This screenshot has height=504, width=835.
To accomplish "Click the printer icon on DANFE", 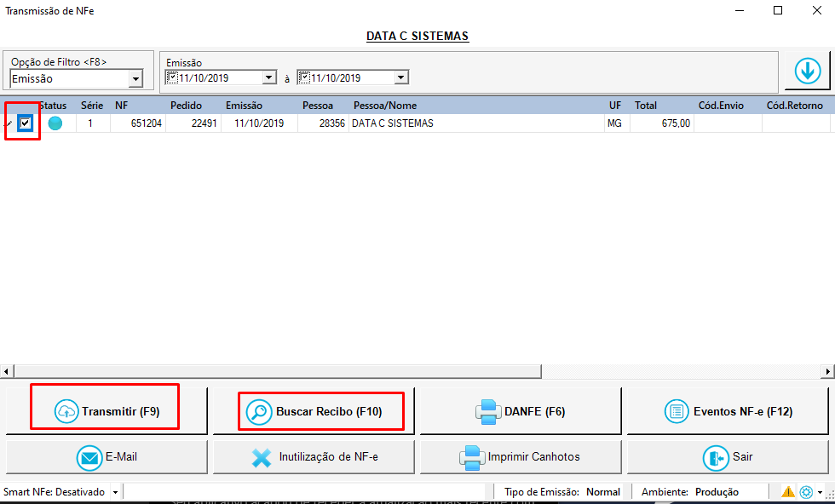I will pos(488,411).
